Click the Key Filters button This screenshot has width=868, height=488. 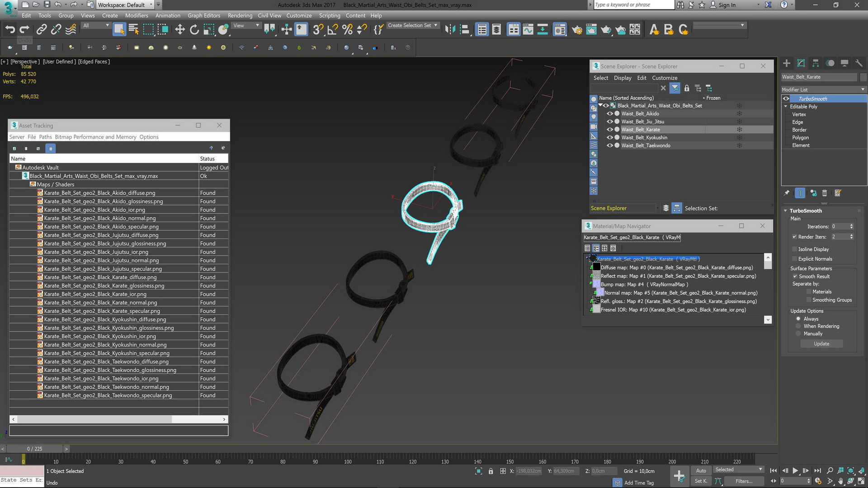click(x=744, y=481)
